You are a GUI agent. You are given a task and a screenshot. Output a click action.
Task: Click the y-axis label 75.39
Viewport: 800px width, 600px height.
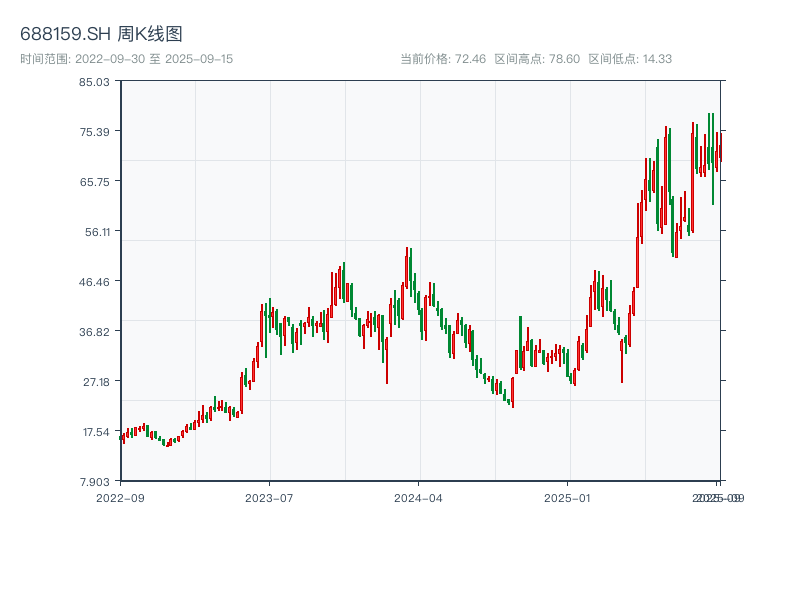pyautogui.click(x=94, y=132)
